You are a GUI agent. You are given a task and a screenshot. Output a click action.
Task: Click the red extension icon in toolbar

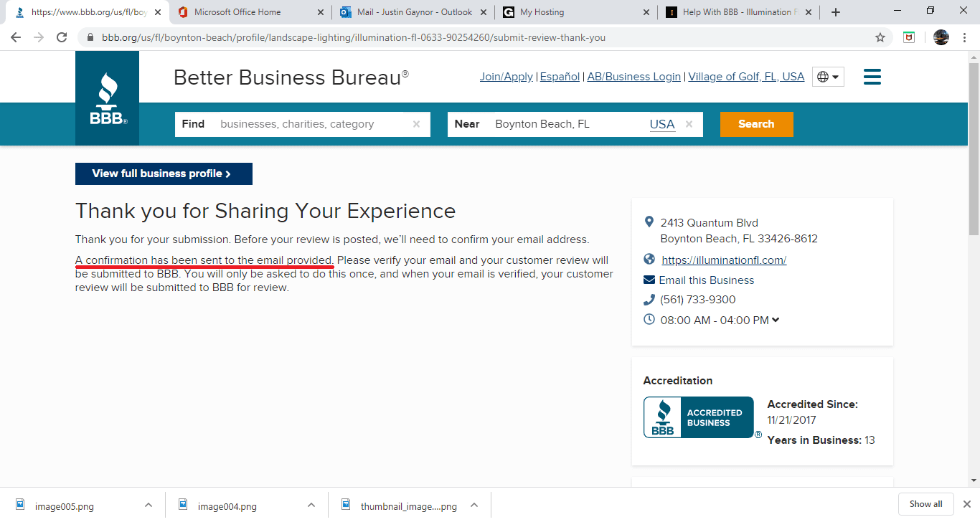(909, 37)
